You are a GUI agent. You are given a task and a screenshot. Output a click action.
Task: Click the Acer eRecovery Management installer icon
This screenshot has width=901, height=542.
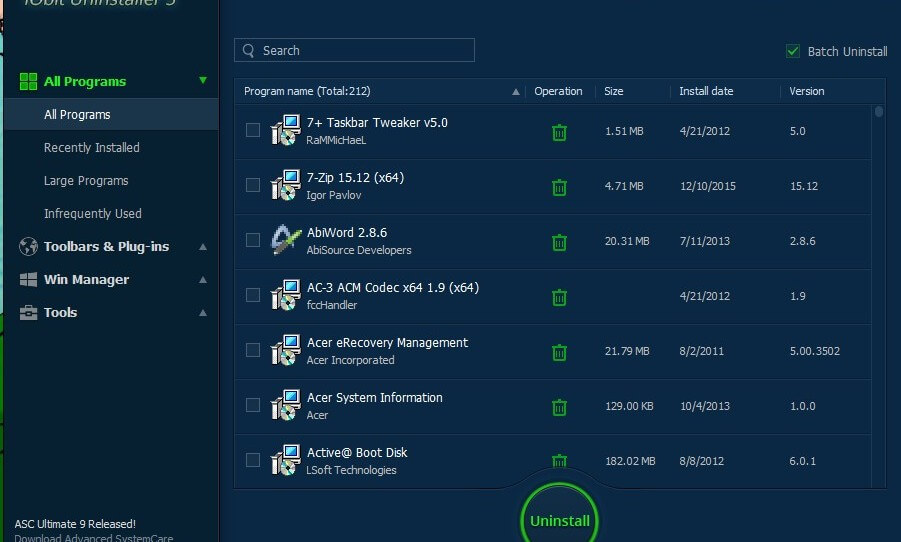click(x=286, y=350)
